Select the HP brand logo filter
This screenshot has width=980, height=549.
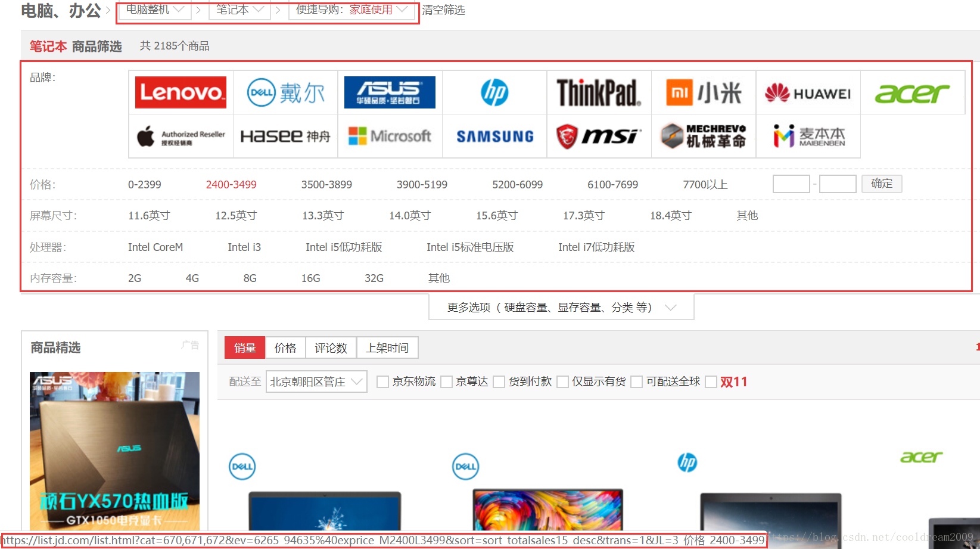[x=494, y=92]
